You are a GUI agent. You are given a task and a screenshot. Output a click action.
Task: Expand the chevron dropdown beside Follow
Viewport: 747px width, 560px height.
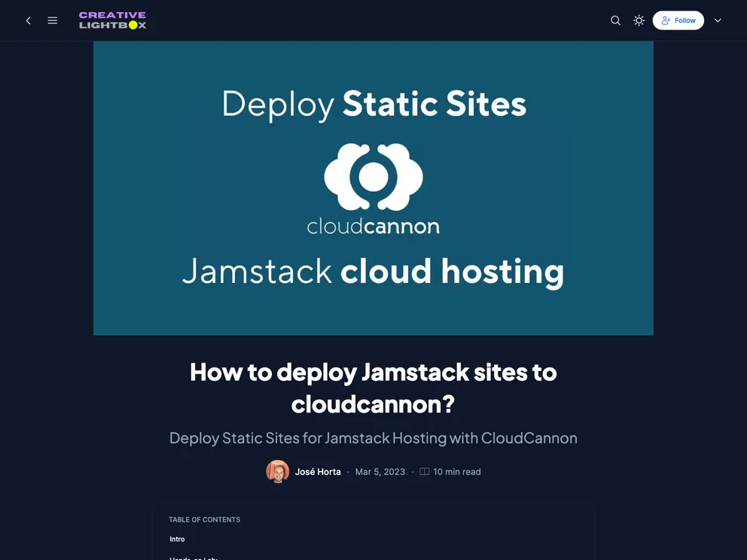(718, 20)
